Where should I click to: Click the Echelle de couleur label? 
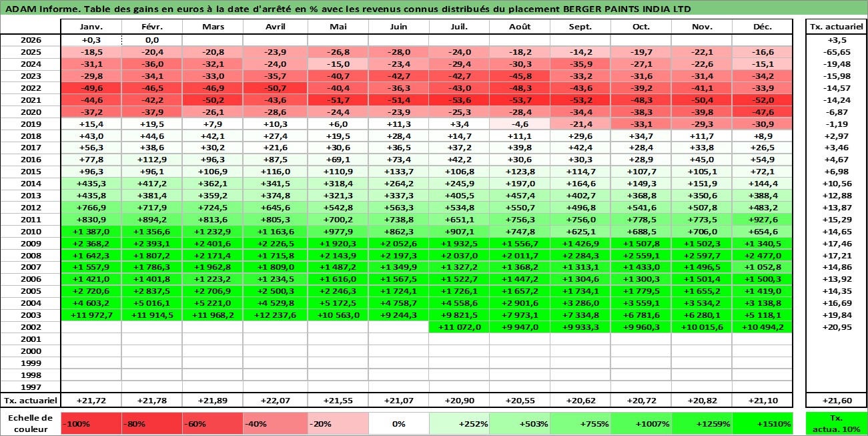[31, 423]
